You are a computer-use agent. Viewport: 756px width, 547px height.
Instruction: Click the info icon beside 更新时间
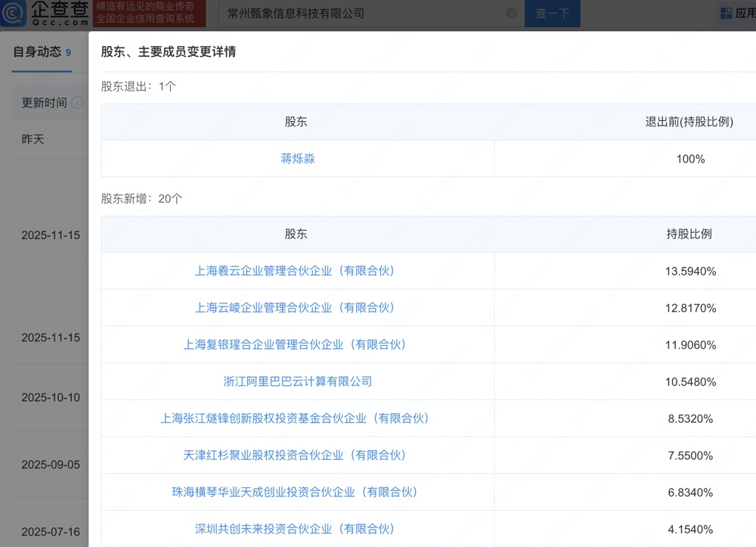(77, 103)
